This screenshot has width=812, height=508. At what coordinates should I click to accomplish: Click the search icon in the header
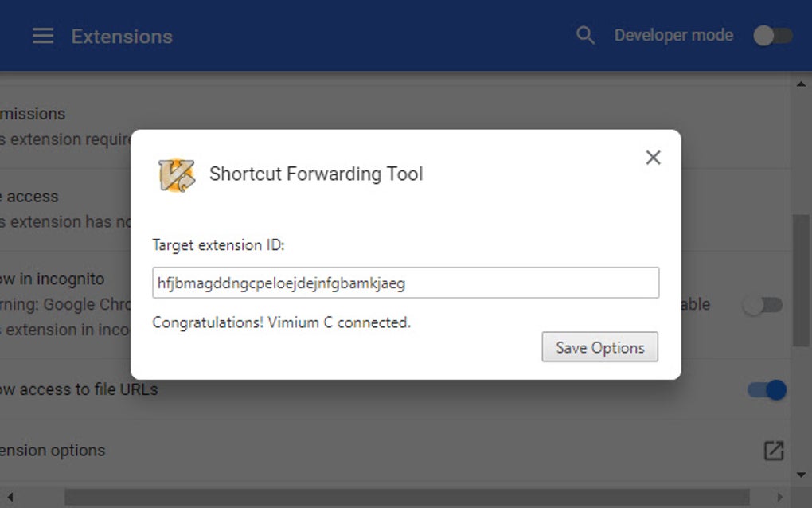click(x=584, y=35)
